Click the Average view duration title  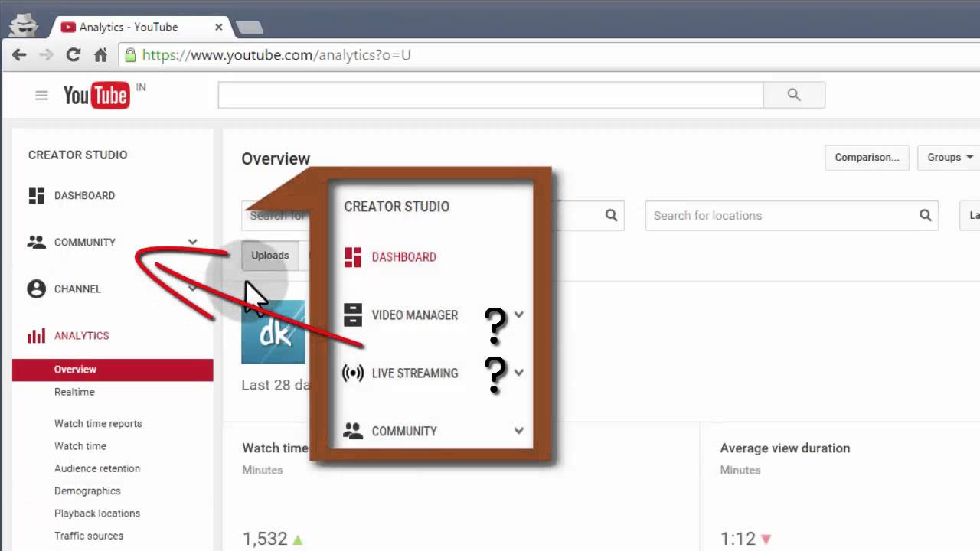[x=785, y=448]
